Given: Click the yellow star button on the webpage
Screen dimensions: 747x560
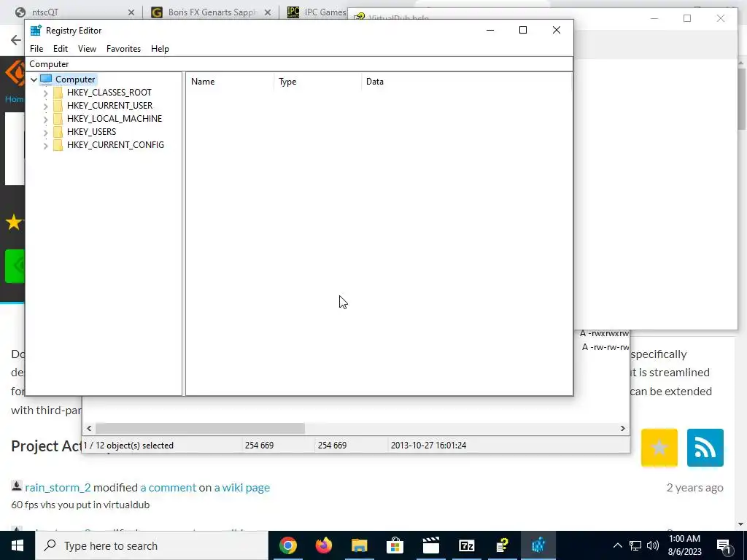Looking at the screenshot, I should point(659,448).
